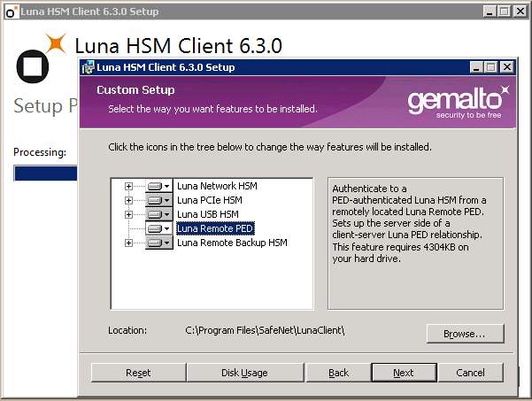Screen dimensions: 532x401
Task: Go Back to previous setup step
Action: click(x=338, y=373)
